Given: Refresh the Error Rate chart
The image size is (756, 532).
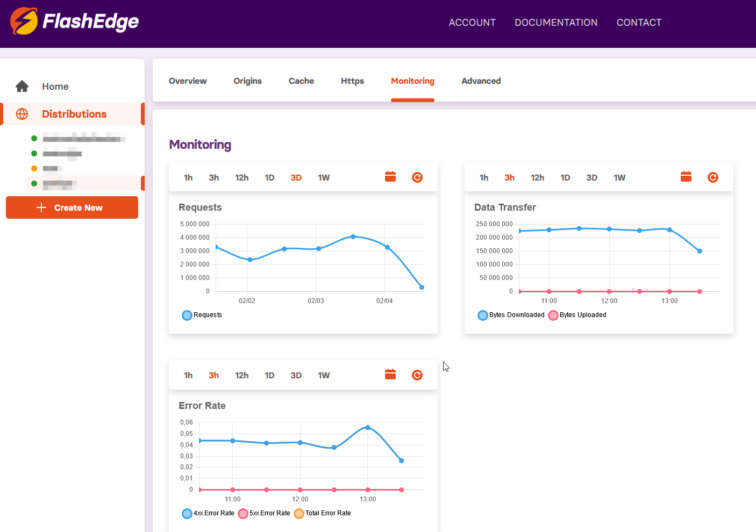Looking at the screenshot, I should 417,375.
